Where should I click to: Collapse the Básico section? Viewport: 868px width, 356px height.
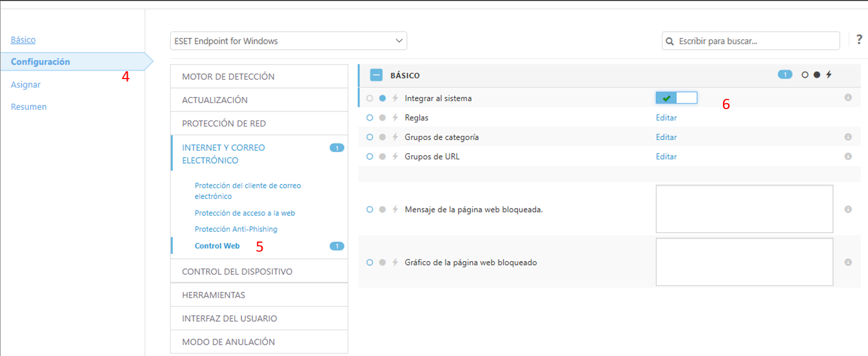[x=376, y=76]
